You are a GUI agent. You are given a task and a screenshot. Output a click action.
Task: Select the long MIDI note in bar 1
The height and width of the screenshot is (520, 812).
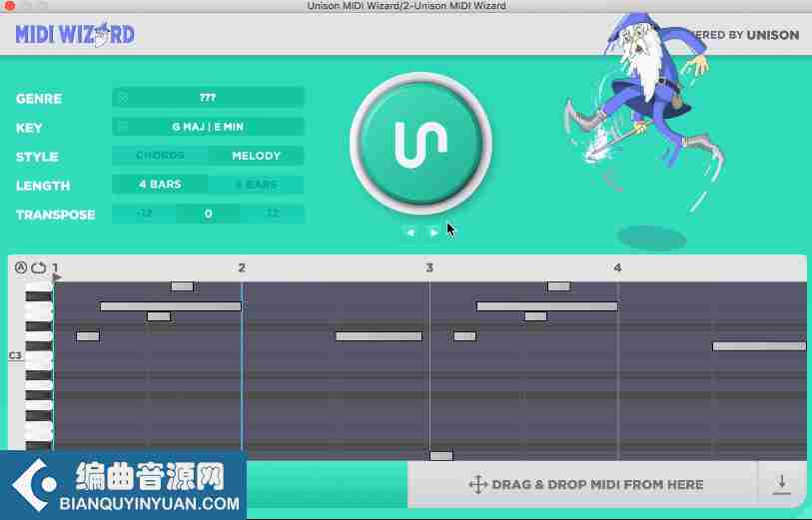(x=171, y=306)
